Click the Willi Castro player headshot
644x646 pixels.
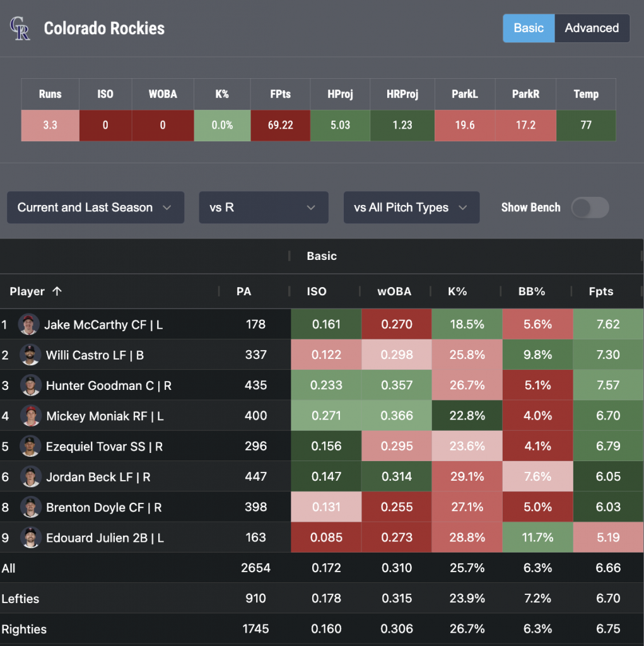30,355
